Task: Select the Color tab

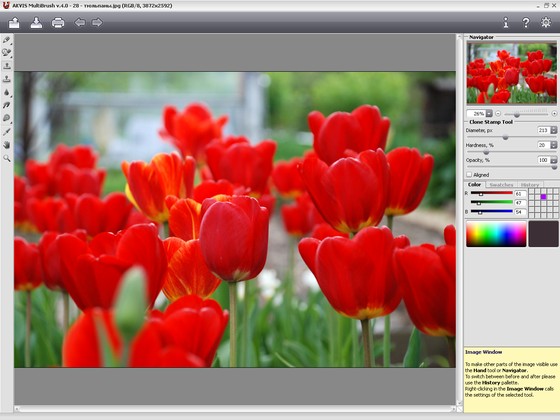Action: (474, 185)
